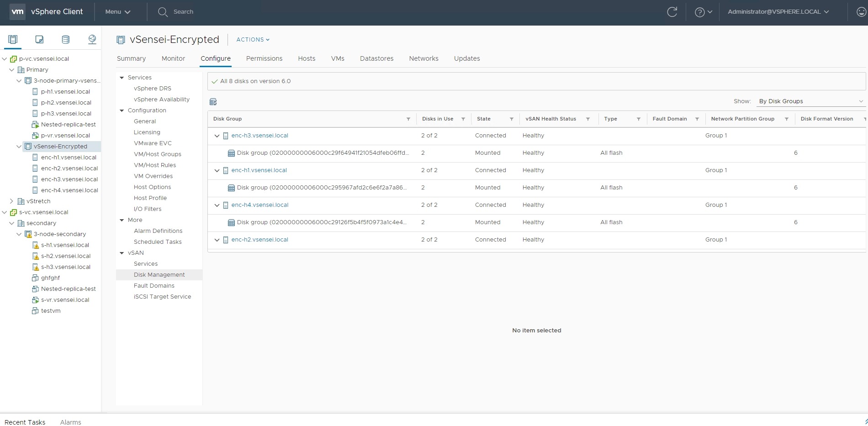The height and width of the screenshot is (426, 868).
Task: Collapse the vSAN section in Configure sidebar
Action: pos(122,253)
